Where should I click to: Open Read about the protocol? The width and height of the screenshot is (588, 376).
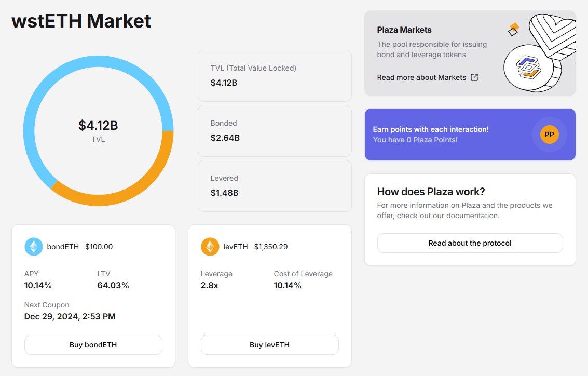470,243
